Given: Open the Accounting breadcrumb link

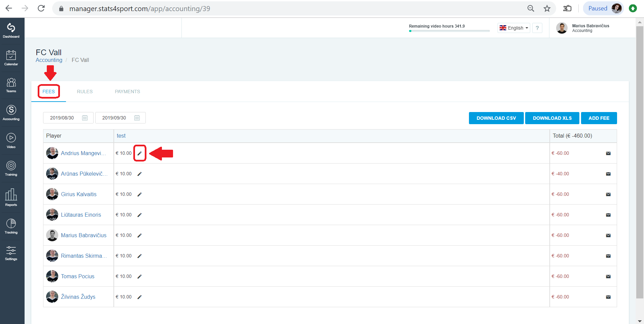Looking at the screenshot, I should click(x=49, y=60).
